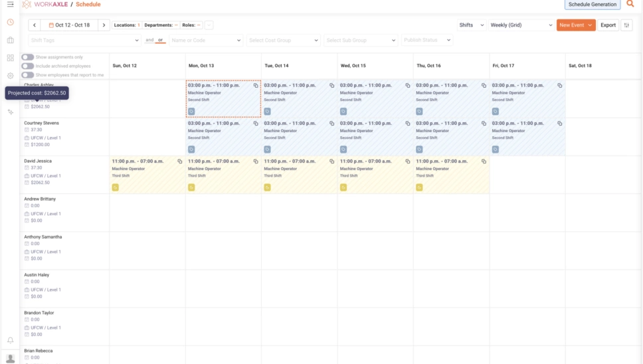This screenshot has height=364, width=643.
Task: Expand the filters chevron next to Roles
Action: 209,25
